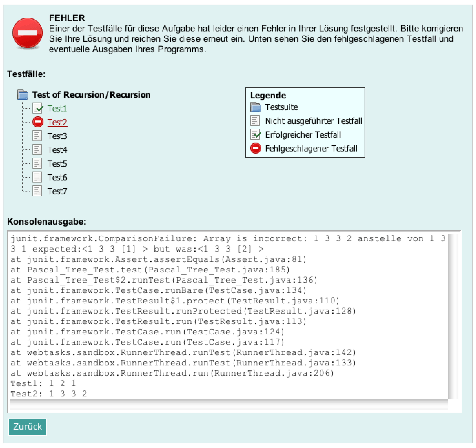Click the Testsuite folder icon in legend
Screen dimensions: 476x448
tap(255, 107)
